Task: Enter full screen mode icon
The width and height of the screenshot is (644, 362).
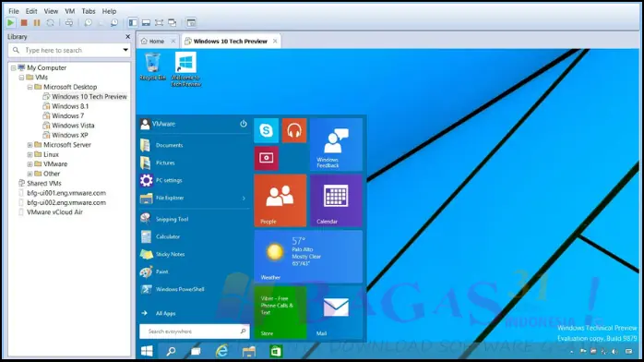Action: [x=159, y=23]
